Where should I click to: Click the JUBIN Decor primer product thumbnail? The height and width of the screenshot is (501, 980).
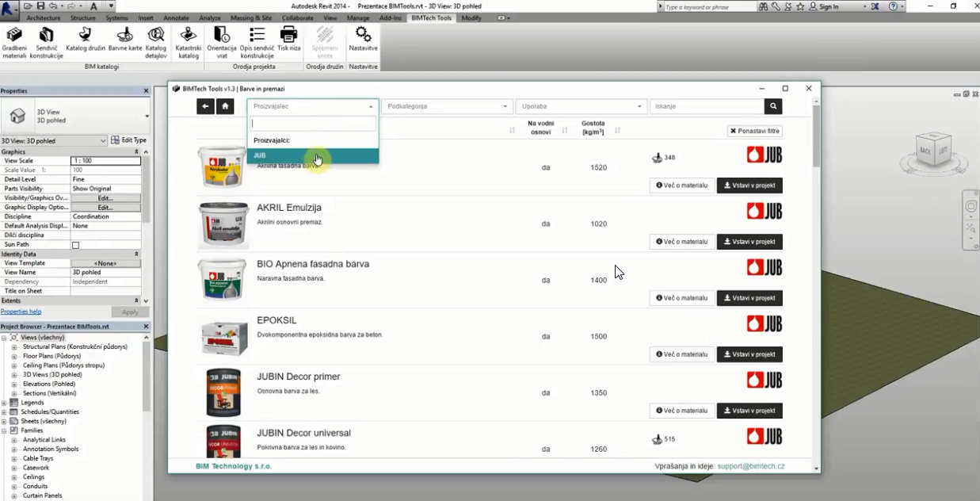pos(223,392)
